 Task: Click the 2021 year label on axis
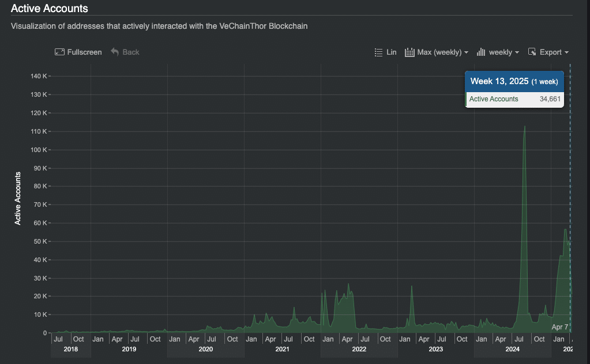click(282, 350)
